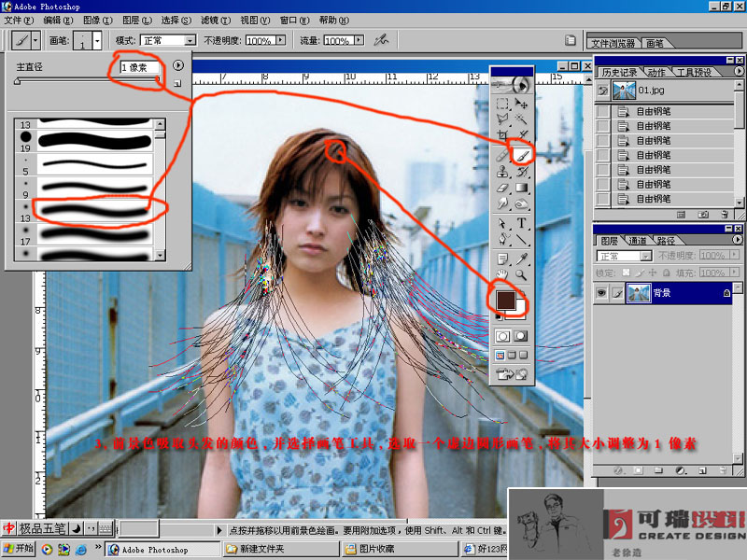This screenshot has height=560, width=747.
Task: Toggle history brush source box beside 01.jpg
Action: click(x=603, y=91)
